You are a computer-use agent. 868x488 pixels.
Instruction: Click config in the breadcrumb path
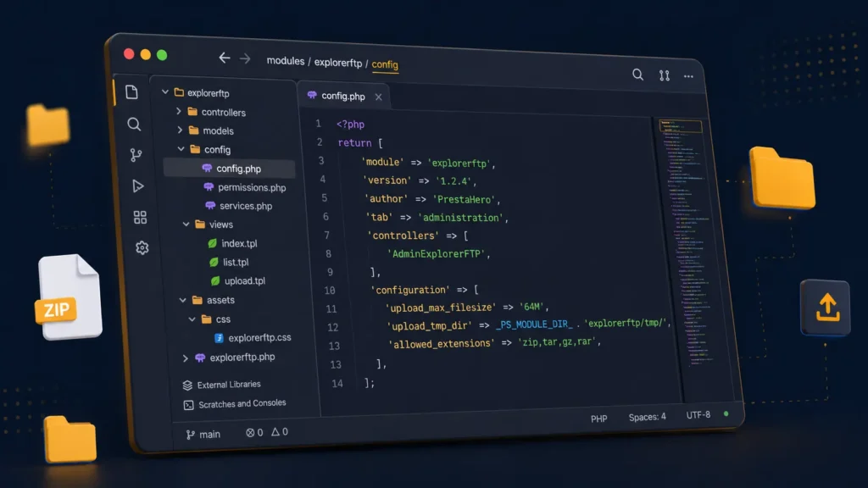click(385, 64)
